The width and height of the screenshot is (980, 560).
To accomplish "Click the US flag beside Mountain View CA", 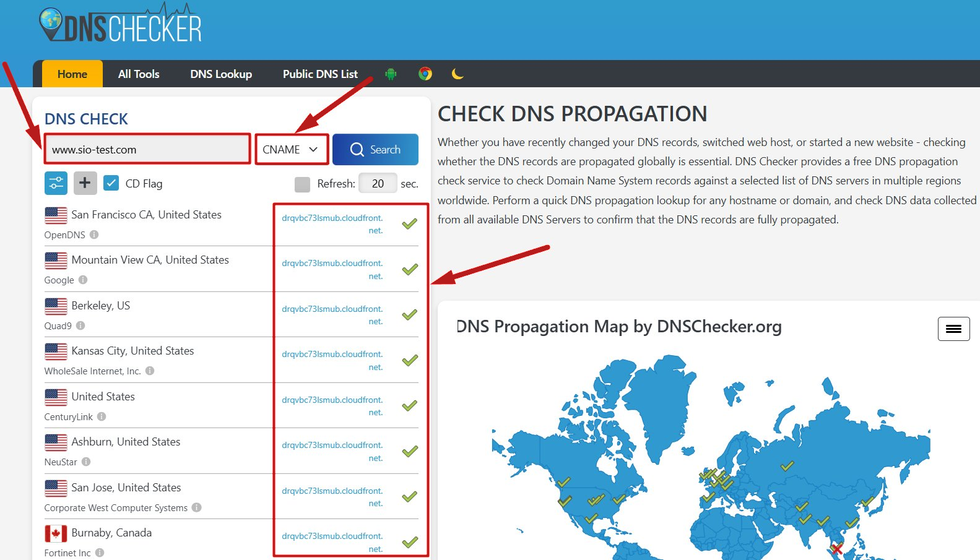I will (56, 261).
